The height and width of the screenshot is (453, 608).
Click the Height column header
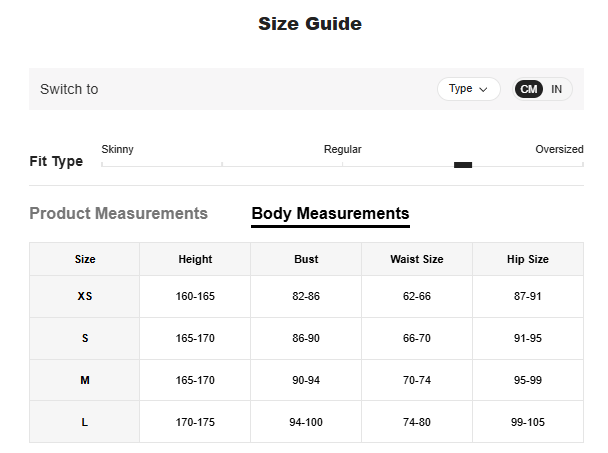[195, 259]
